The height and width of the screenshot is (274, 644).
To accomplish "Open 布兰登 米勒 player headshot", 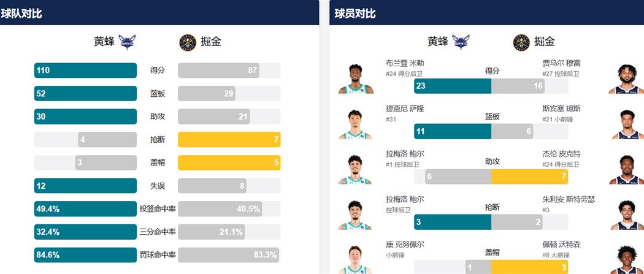I will pos(356,78).
